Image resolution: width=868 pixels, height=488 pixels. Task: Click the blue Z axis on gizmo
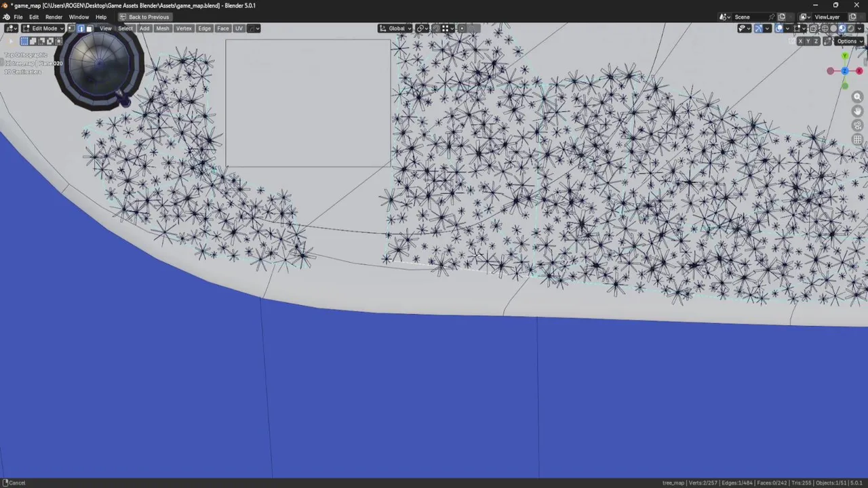tap(845, 70)
